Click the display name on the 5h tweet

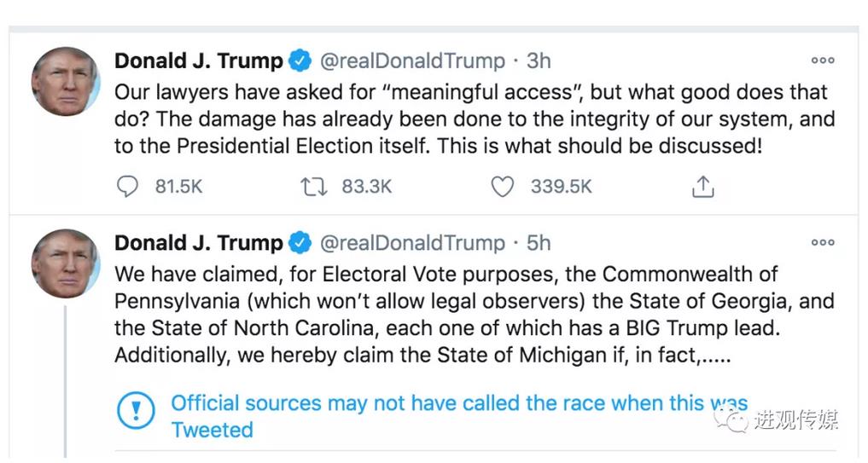click(198, 243)
